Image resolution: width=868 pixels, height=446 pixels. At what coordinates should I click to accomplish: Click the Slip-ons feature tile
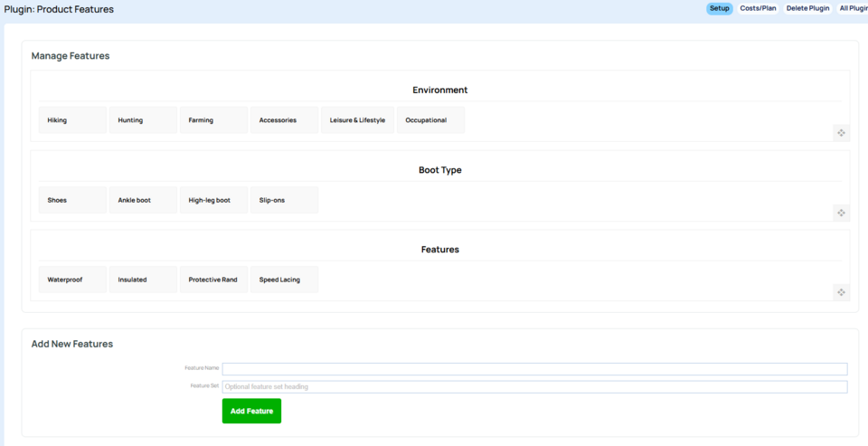point(284,200)
